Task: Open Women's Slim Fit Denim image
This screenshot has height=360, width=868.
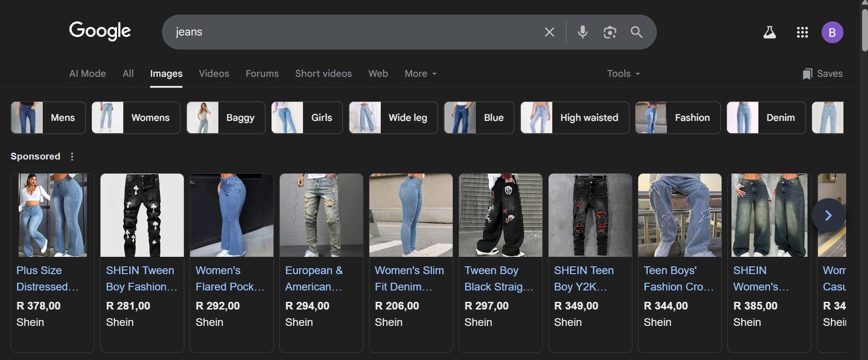Action: click(x=411, y=215)
